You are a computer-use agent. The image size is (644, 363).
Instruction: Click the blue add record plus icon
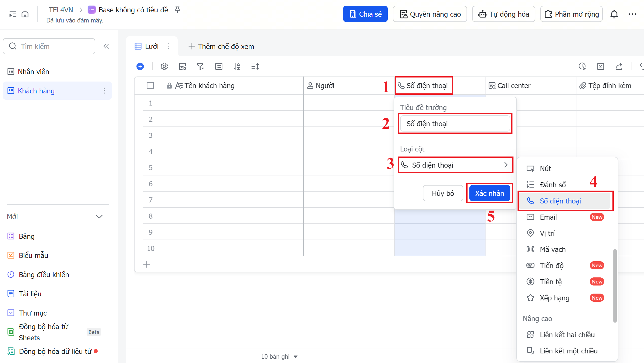pos(140,66)
